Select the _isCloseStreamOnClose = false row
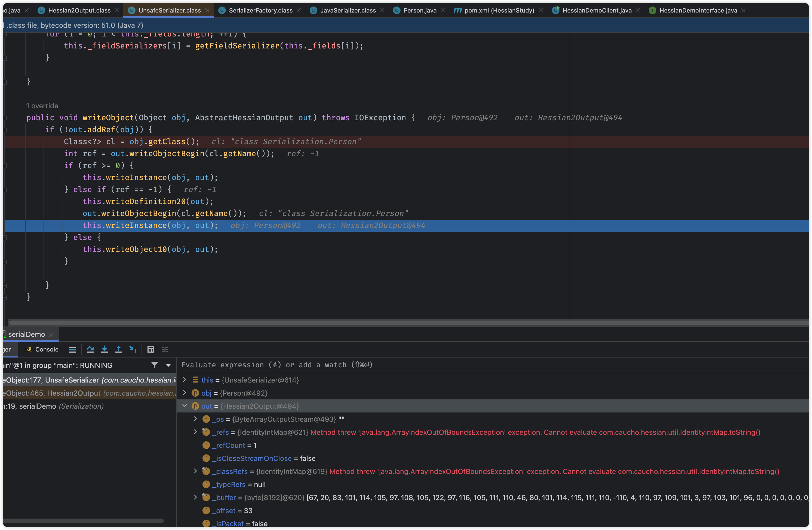Screen dimensions: 812x530 (x=493, y=458)
